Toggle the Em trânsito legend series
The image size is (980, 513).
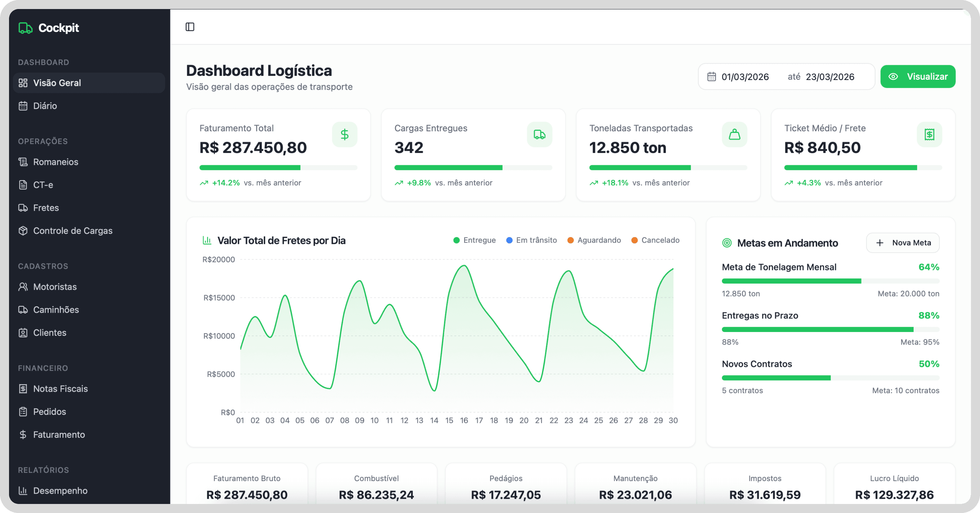(x=532, y=240)
